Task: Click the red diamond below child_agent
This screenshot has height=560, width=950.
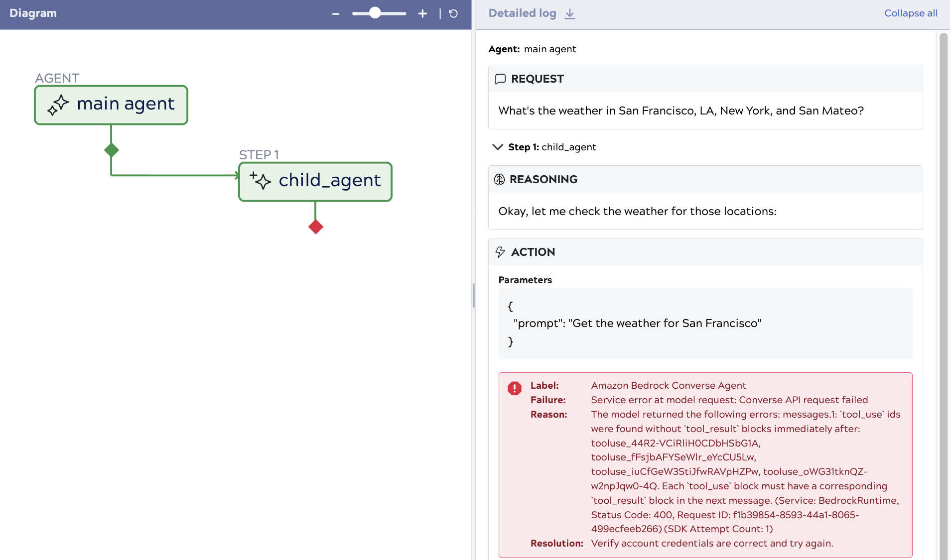Action: pyautogui.click(x=315, y=227)
